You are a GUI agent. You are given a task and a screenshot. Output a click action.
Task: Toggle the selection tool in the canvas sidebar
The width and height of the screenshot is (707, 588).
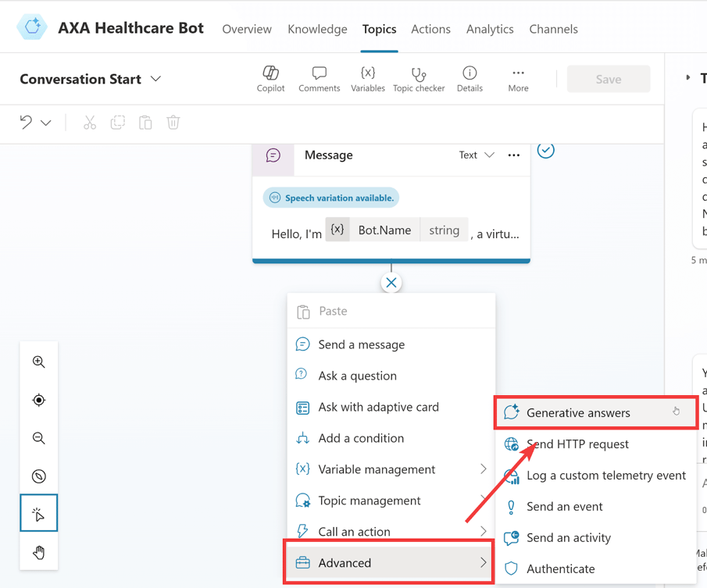coord(38,514)
